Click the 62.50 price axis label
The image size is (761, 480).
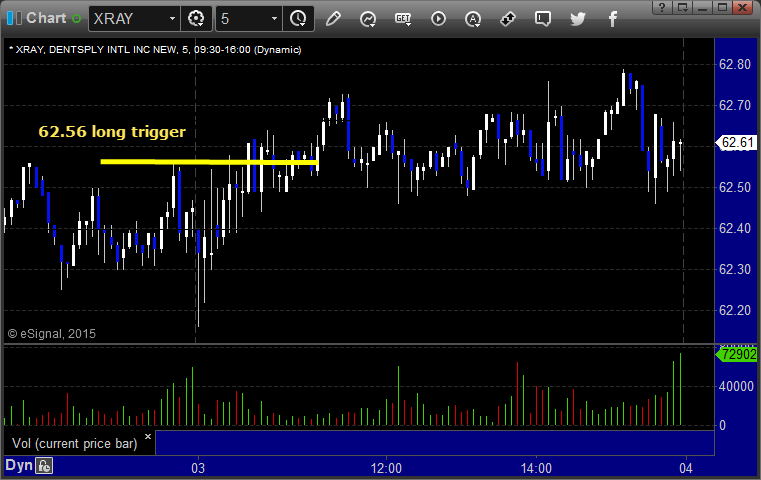pos(735,187)
